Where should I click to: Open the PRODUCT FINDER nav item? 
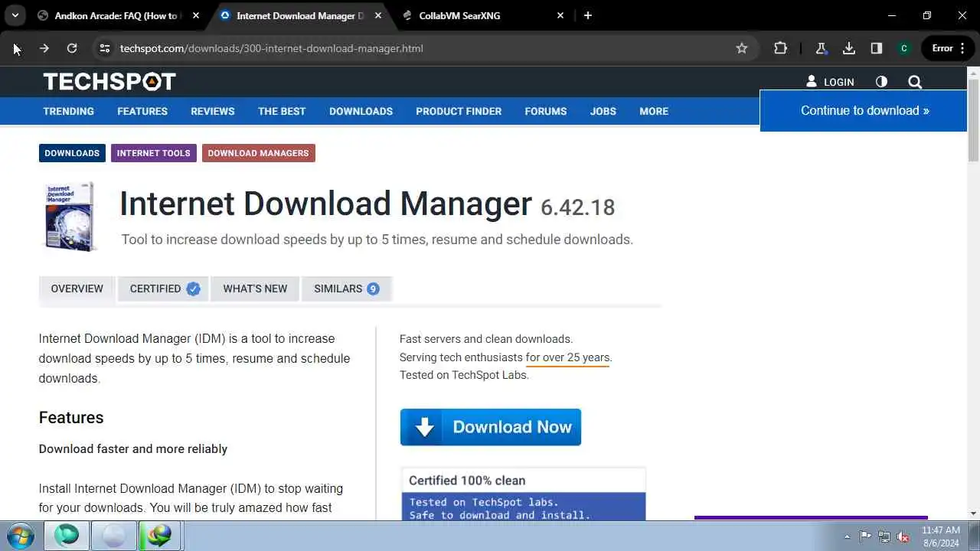459,111
